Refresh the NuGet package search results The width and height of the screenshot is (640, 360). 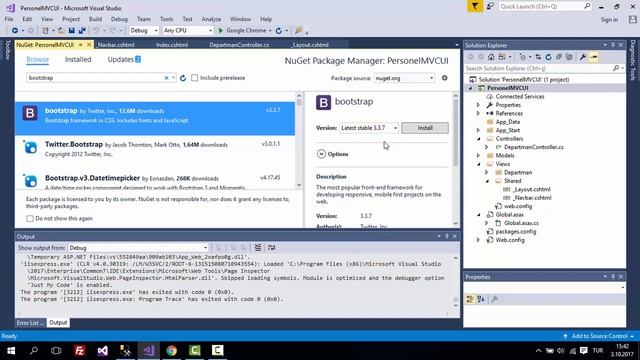coord(183,78)
